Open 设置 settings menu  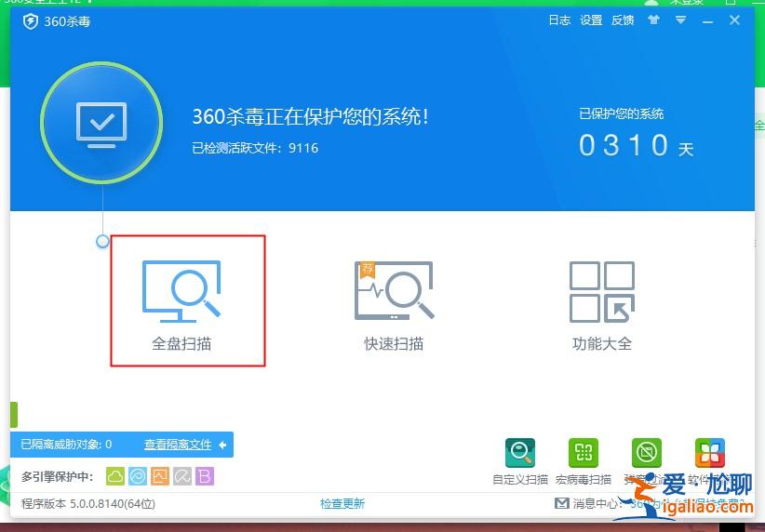(591, 20)
